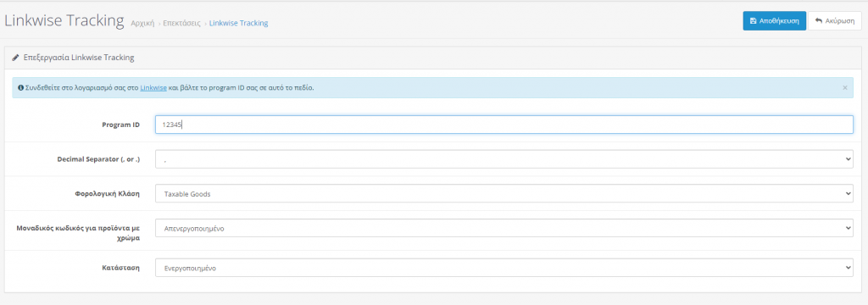This screenshot has width=868, height=305.
Task: Focus the Program ID text field
Action: coord(504,125)
